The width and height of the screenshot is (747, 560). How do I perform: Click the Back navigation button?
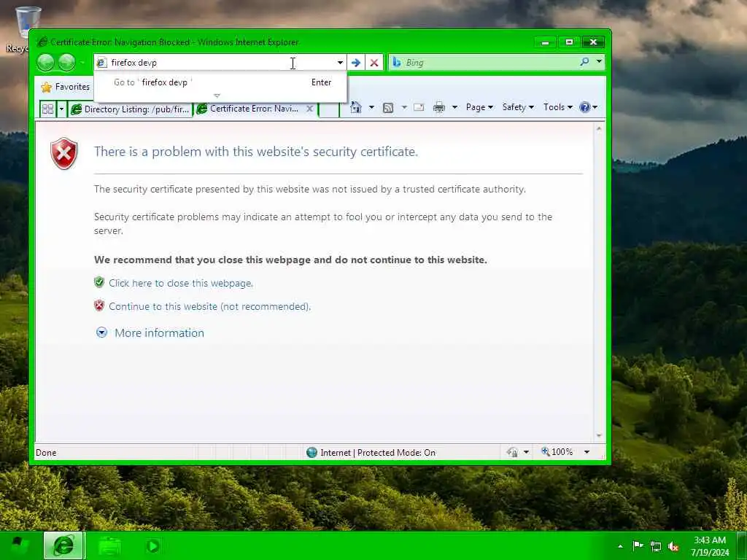point(46,63)
